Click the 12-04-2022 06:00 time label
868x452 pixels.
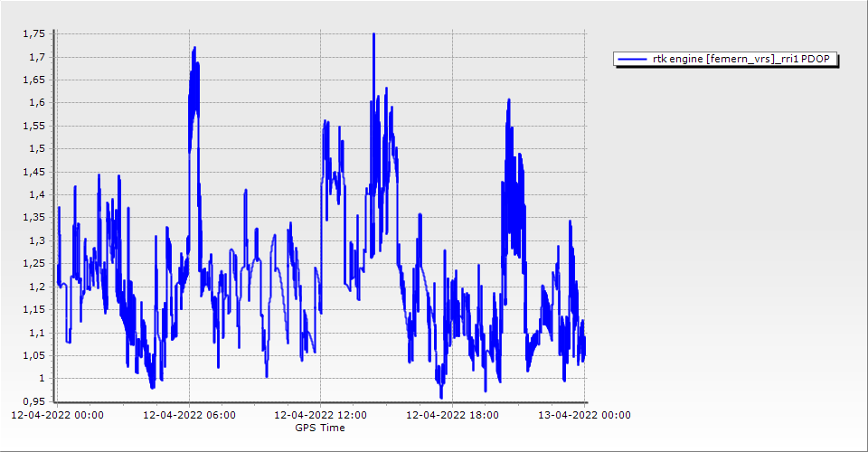coord(189,416)
